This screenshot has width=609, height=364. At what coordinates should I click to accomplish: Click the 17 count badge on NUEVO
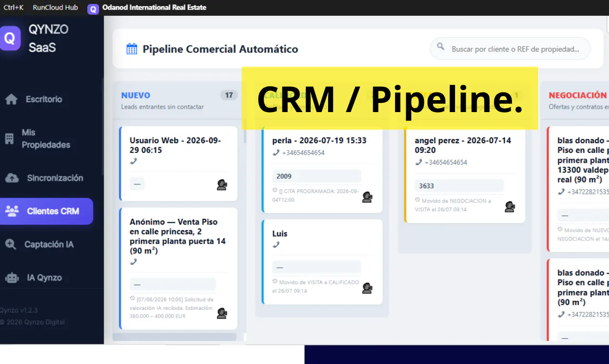229,95
